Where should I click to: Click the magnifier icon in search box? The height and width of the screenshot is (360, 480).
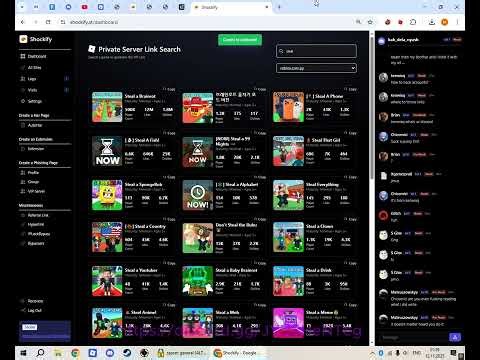[x=281, y=51]
